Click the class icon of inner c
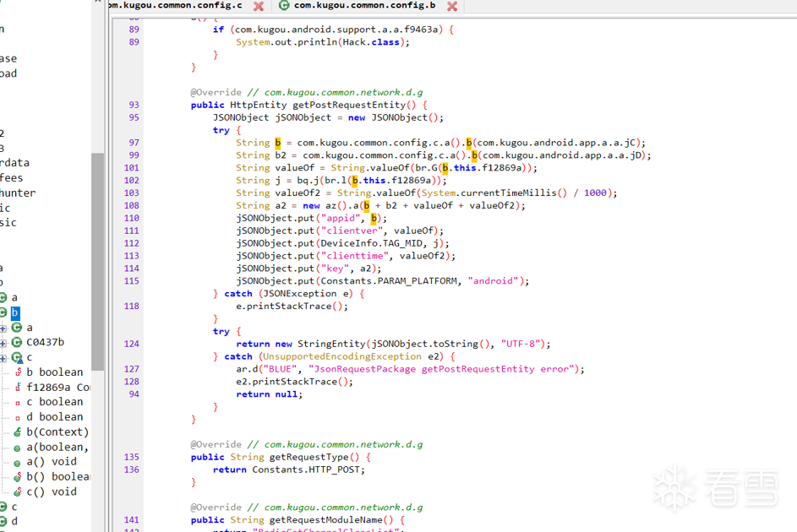 (17, 358)
